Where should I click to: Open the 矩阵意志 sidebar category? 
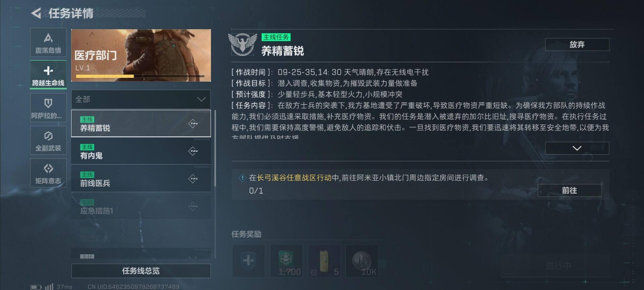pyautogui.click(x=48, y=173)
